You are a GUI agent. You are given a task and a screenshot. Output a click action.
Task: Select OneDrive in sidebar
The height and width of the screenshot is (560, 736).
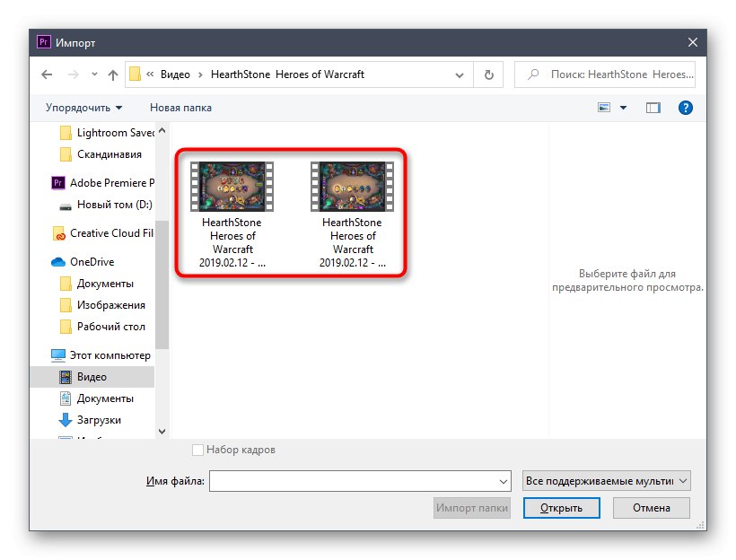tap(83, 262)
